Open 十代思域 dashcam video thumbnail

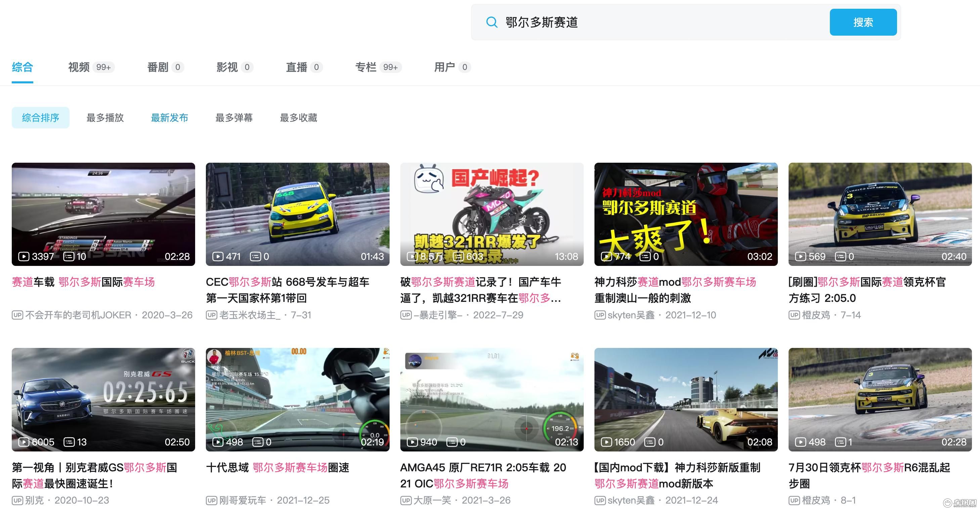click(x=298, y=400)
